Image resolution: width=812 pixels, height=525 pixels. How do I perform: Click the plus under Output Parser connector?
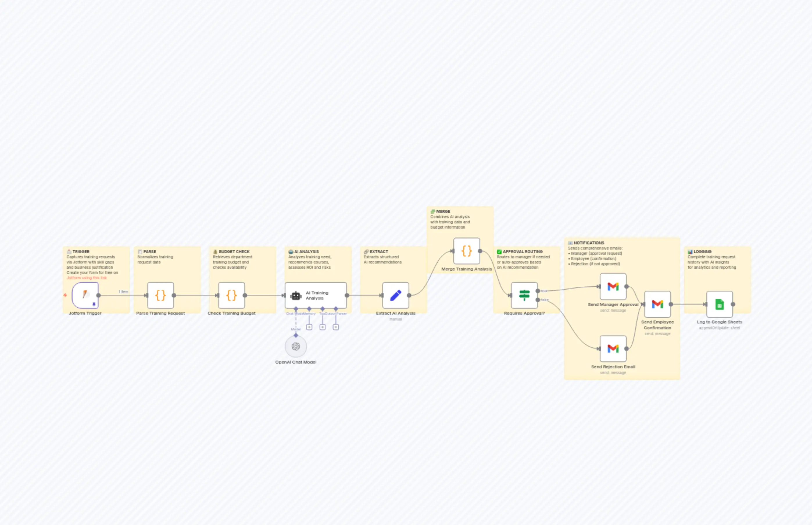coord(336,327)
